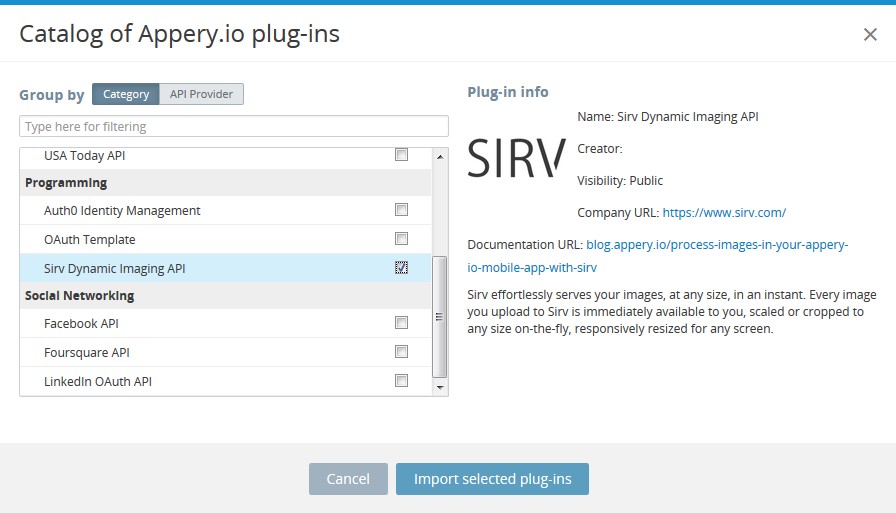Click scrollbar down arrow in plug-in list

[440, 387]
